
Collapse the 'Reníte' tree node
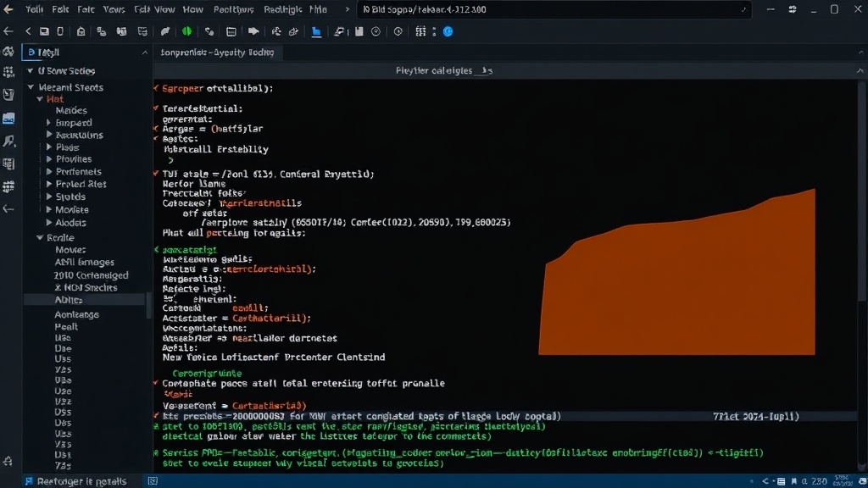coord(40,237)
